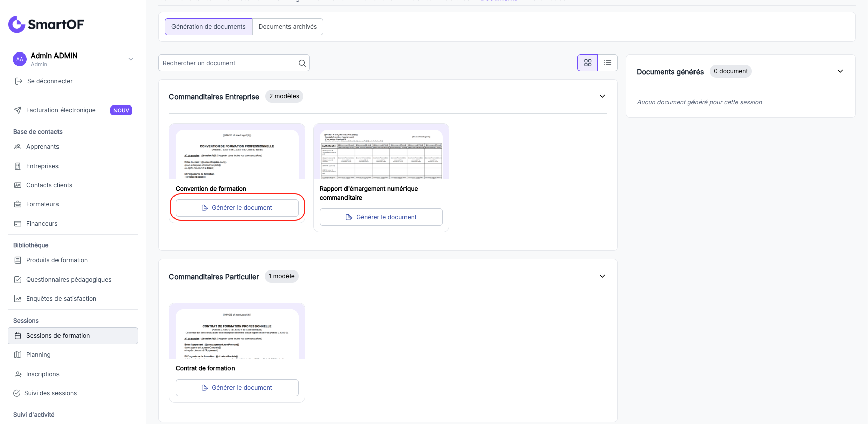Collapse the Commanditaires Particulier section

coord(602,276)
